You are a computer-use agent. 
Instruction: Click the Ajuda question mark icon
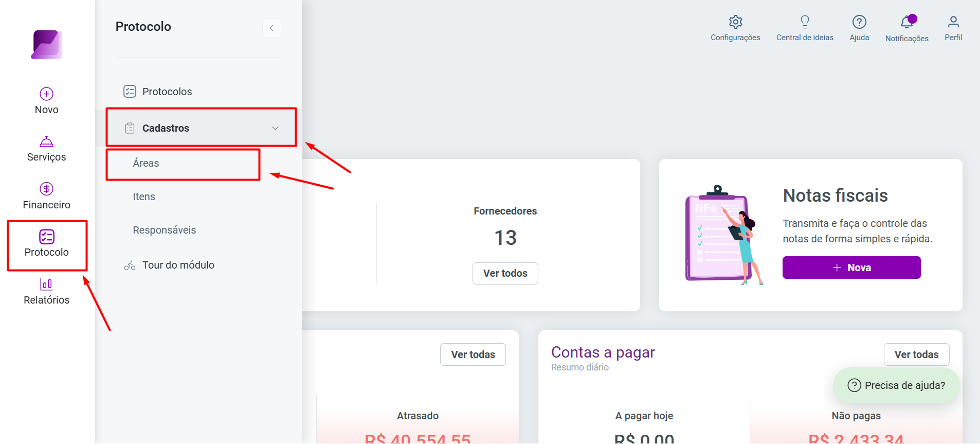tap(859, 22)
